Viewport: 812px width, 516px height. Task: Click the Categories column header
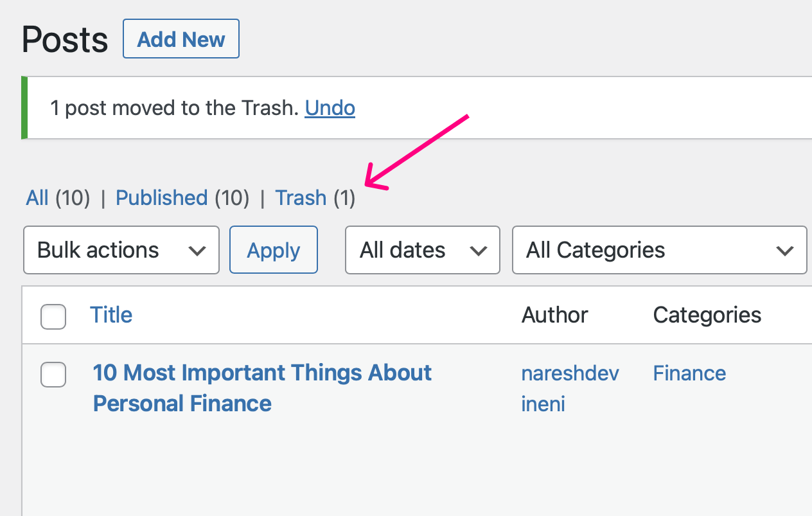pos(707,315)
